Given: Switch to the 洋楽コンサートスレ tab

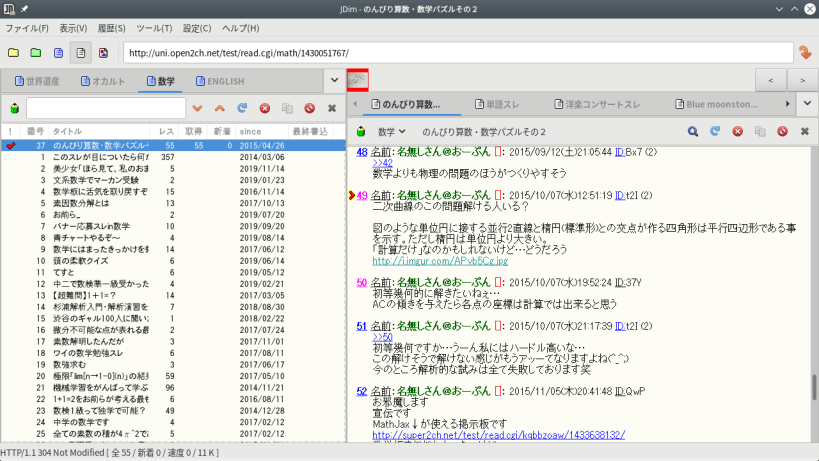Looking at the screenshot, I should click(597, 104).
